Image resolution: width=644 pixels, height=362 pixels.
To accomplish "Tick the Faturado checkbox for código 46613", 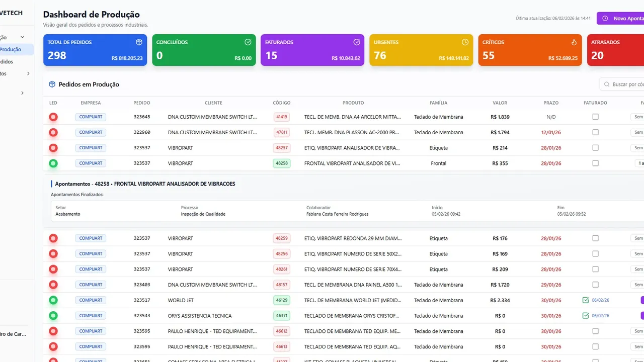I will pyautogui.click(x=596, y=347).
